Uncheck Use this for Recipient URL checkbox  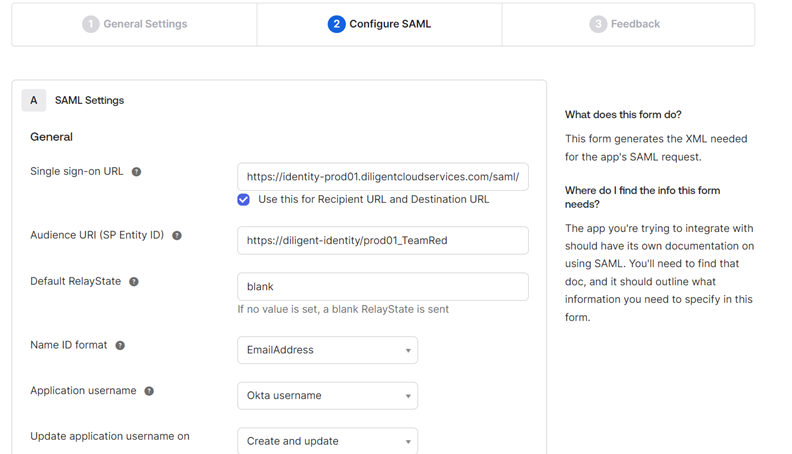pos(244,200)
